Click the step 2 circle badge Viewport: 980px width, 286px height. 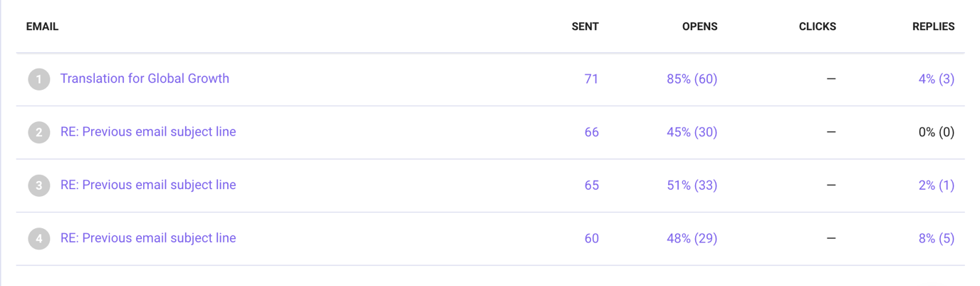click(39, 132)
